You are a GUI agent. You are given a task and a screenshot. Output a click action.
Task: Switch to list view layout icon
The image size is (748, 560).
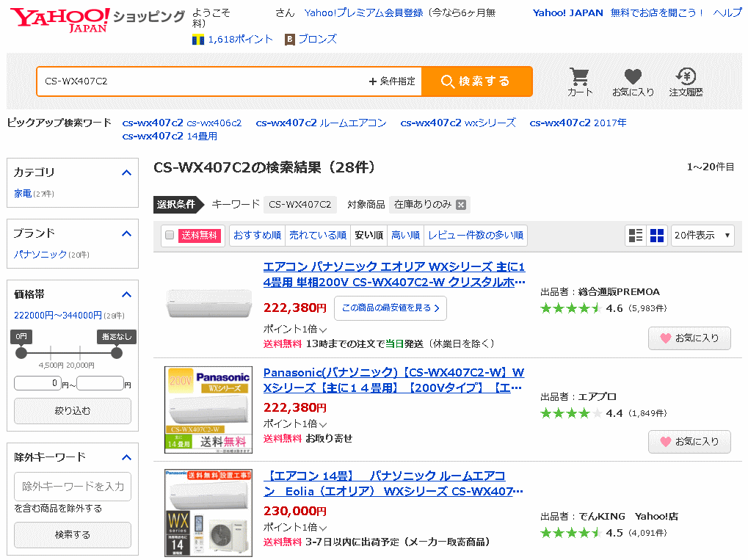tap(636, 235)
